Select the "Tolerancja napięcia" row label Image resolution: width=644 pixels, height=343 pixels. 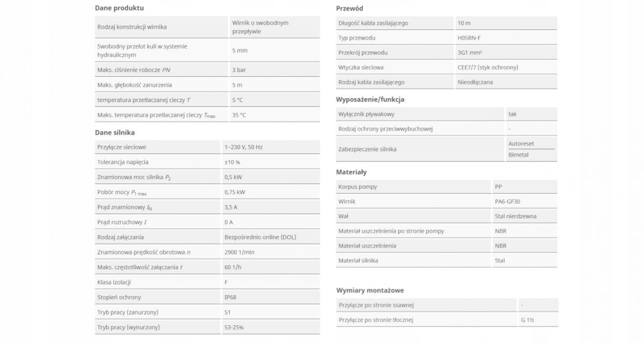[x=123, y=162]
